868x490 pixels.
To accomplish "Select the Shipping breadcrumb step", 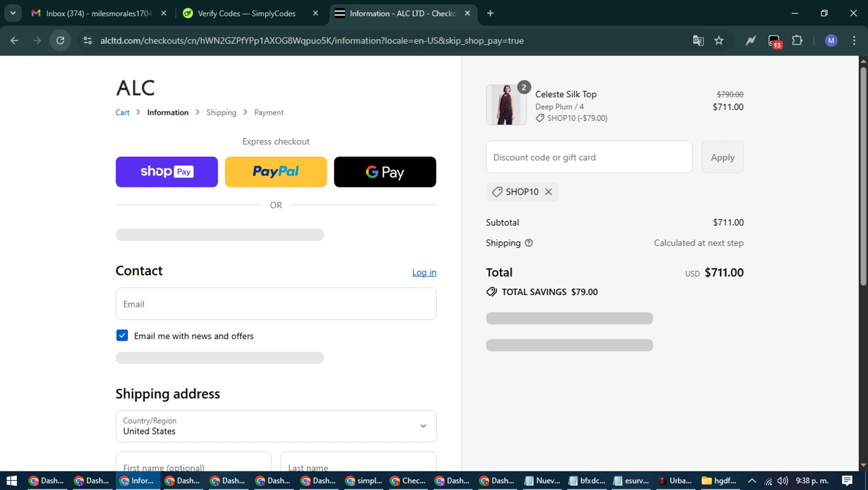I will point(221,112).
